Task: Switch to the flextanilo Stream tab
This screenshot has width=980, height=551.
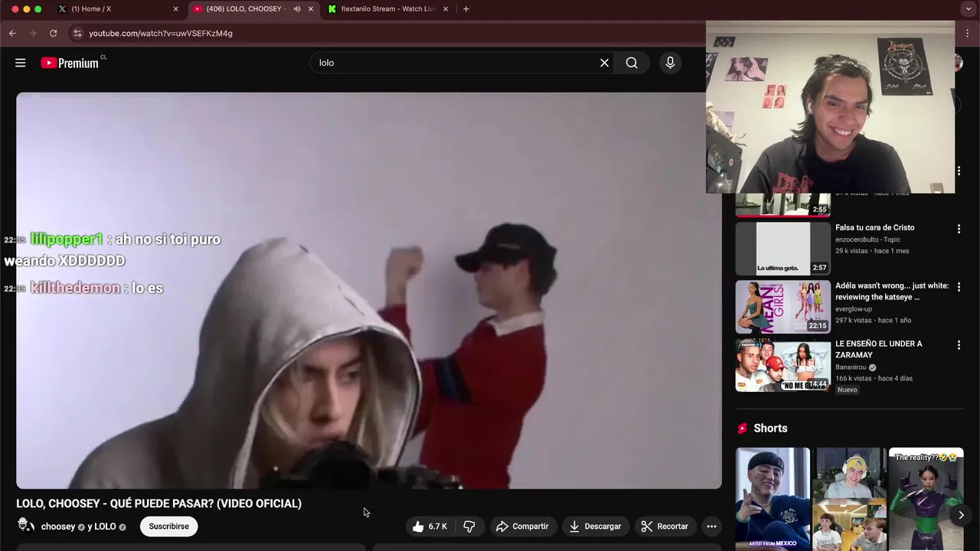Action: tap(388, 9)
